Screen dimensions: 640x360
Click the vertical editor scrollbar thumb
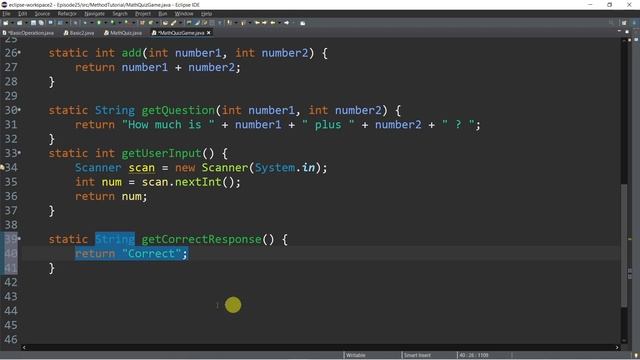coord(624,245)
